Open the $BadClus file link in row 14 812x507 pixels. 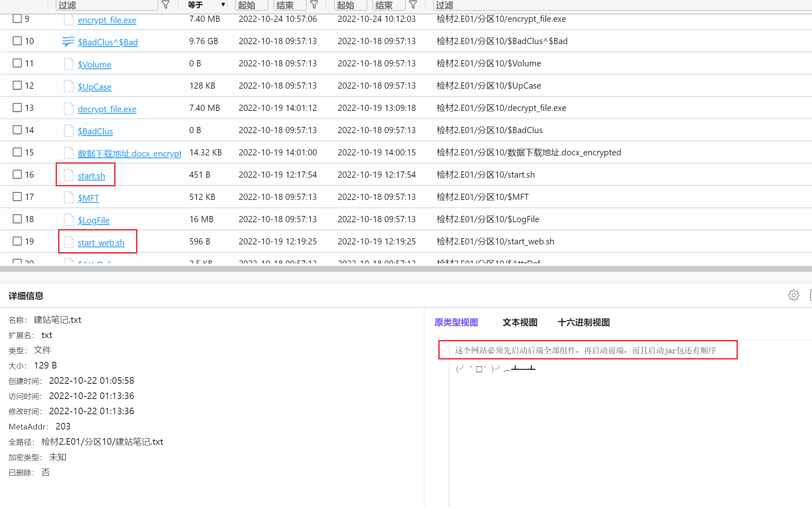[x=95, y=131]
